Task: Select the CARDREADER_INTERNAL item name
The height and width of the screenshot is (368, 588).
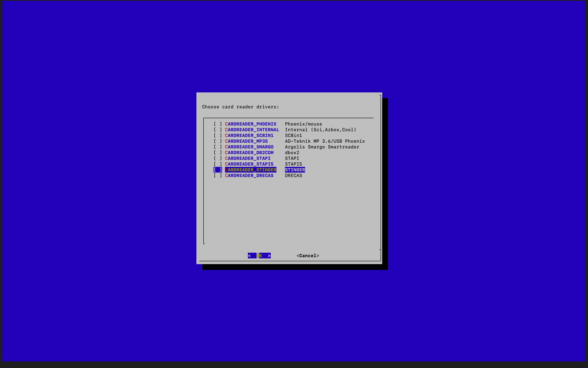Action: pos(252,130)
